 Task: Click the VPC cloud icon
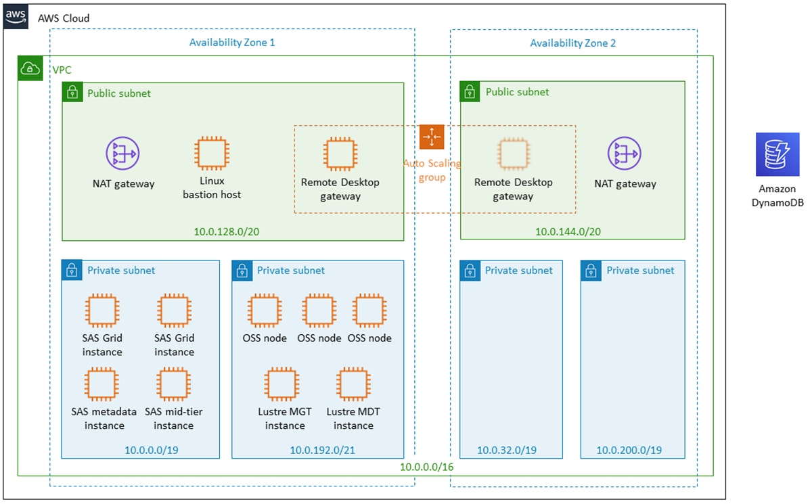click(x=30, y=69)
